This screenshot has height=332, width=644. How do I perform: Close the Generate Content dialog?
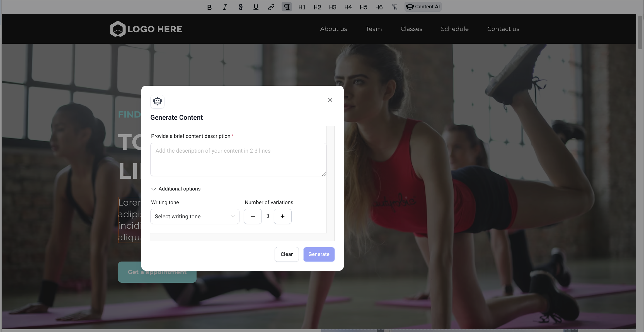[x=330, y=100]
